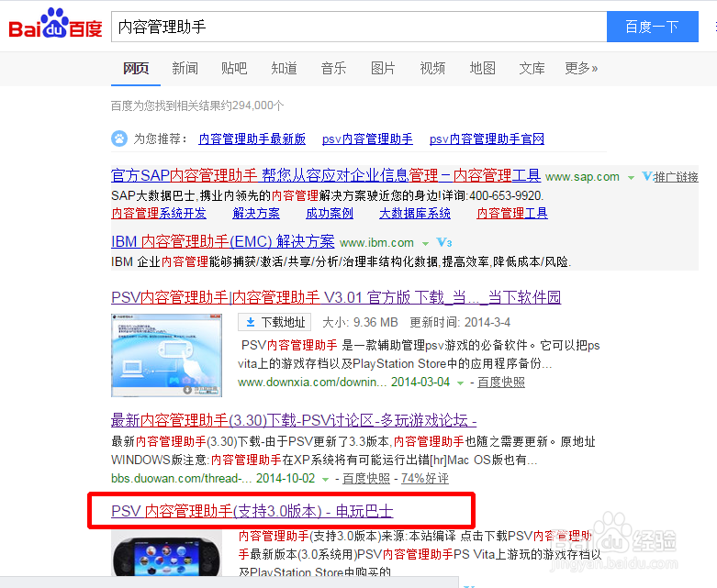Click the 推广链接 label link
Image resolution: width=717 pixels, height=588 pixels.
676,177
